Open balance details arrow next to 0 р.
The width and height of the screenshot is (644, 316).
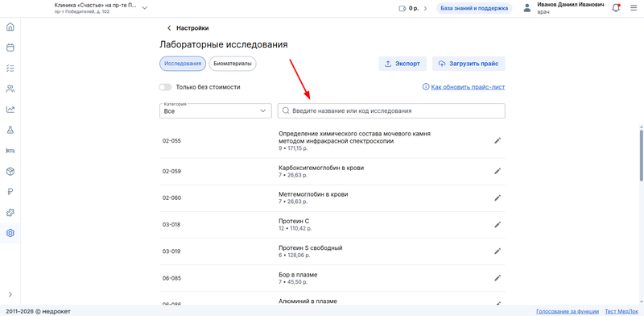tap(426, 8)
